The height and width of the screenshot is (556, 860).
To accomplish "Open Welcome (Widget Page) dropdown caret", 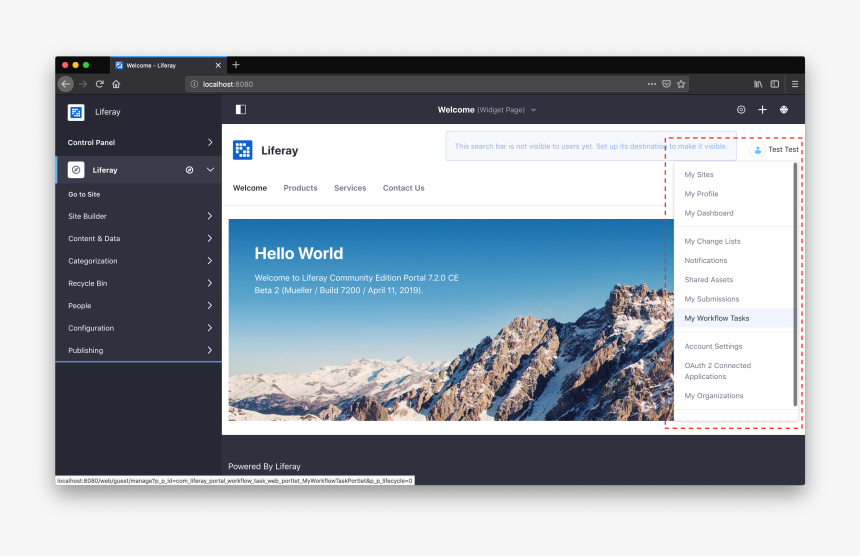I will point(533,110).
